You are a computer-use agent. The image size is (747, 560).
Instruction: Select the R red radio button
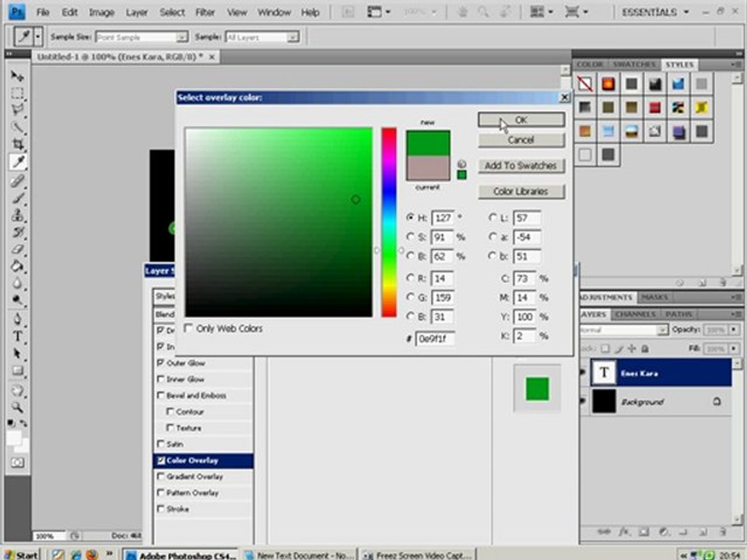click(x=410, y=278)
